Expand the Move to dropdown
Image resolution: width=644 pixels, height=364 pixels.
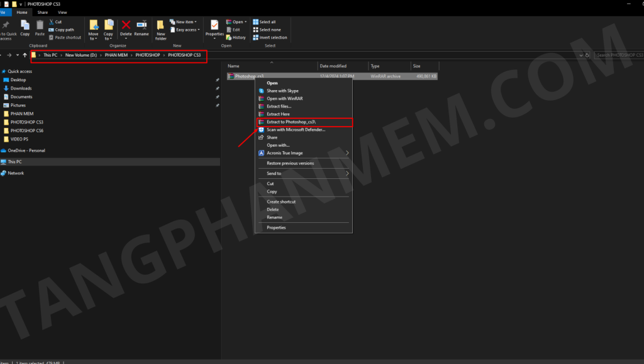point(93,38)
